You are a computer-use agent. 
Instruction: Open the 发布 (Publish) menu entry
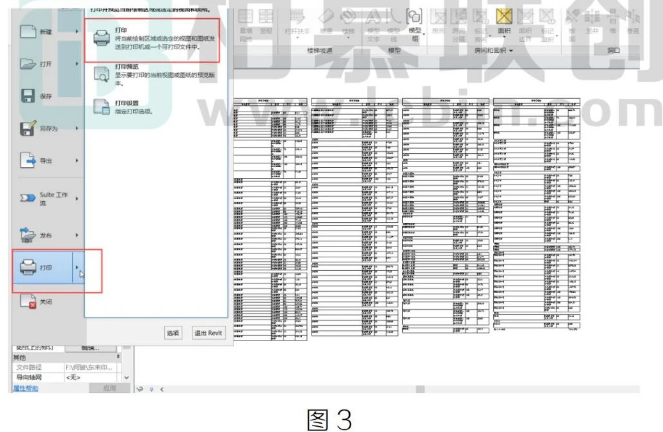point(49,235)
